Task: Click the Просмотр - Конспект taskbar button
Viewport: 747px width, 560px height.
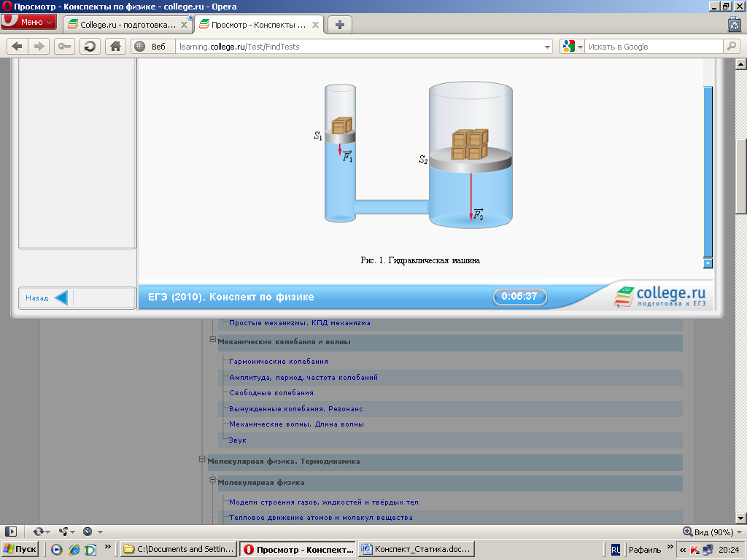Action: coord(298,549)
